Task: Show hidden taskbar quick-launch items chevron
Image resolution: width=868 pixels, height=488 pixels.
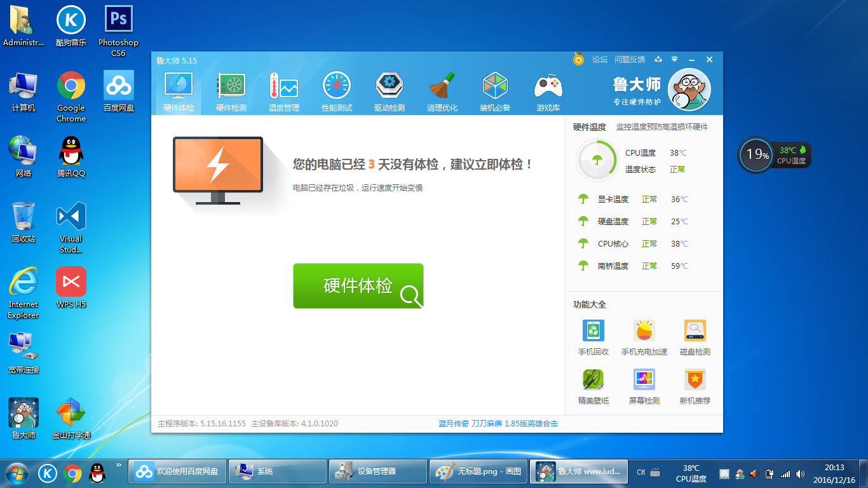Action: tap(118, 465)
